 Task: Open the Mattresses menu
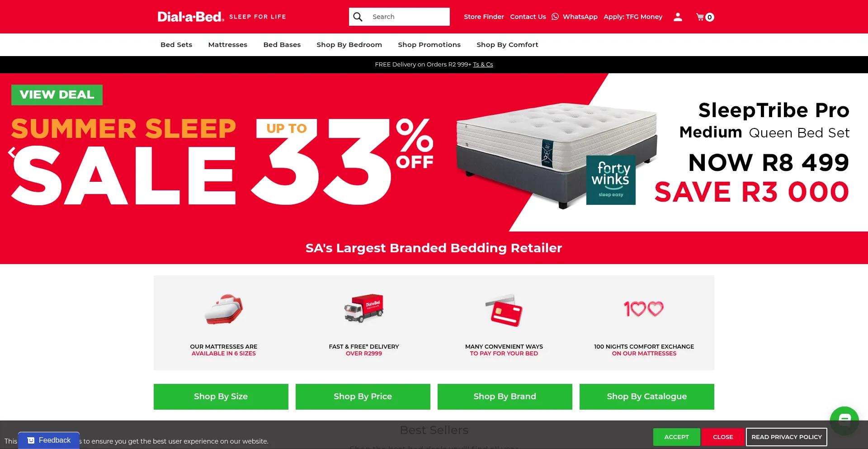click(228, 45)
